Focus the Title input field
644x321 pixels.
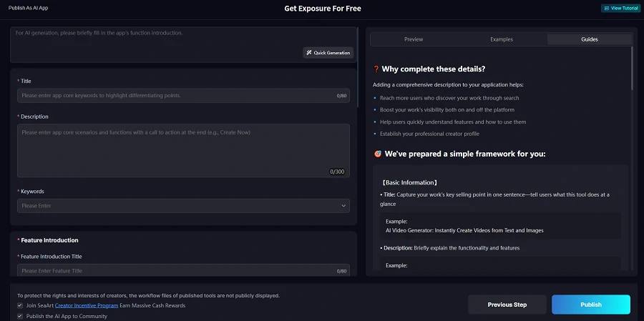[x=183, y=96]
